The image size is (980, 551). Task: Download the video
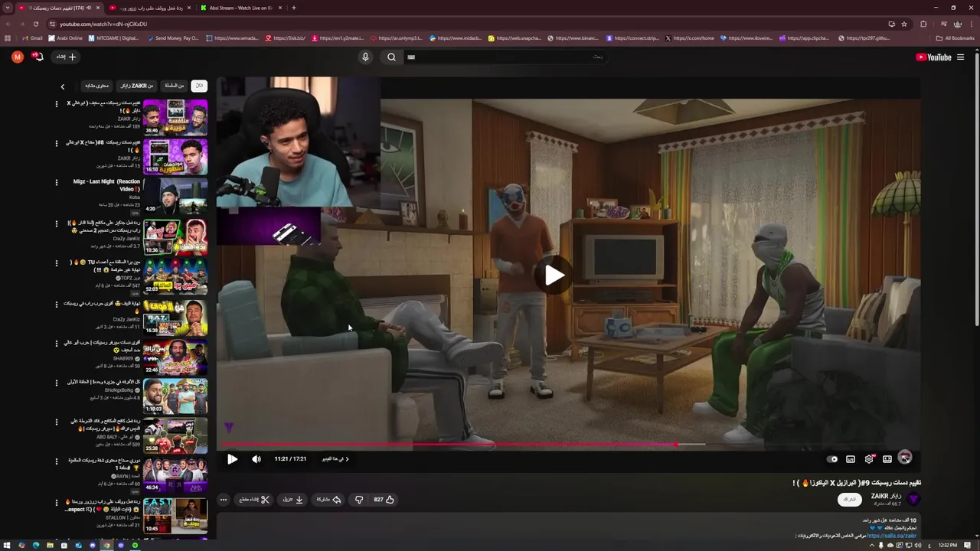294,500
